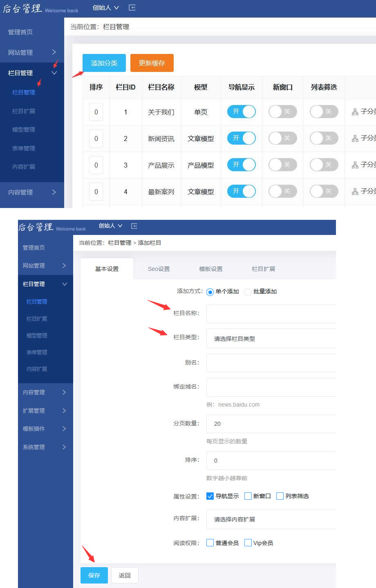
Task: Open the 创始人 user dropdown in top header
Action: (105, 8)
